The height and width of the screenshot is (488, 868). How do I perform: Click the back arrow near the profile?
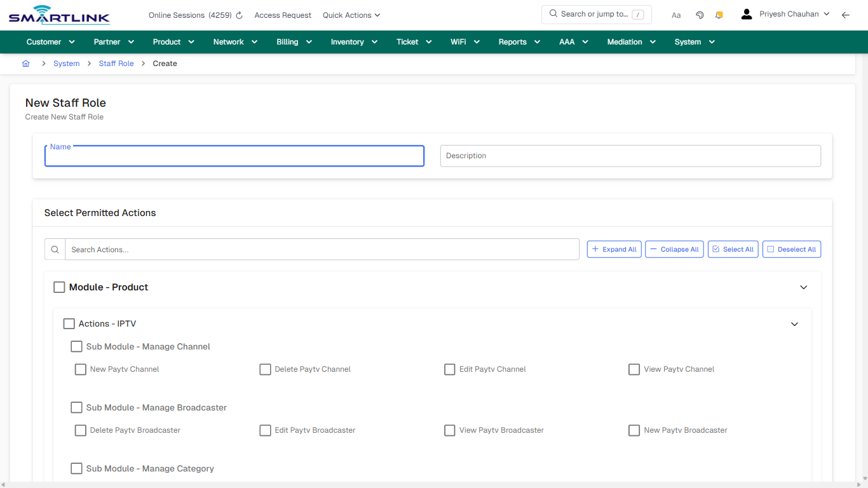tap(845, 15)
